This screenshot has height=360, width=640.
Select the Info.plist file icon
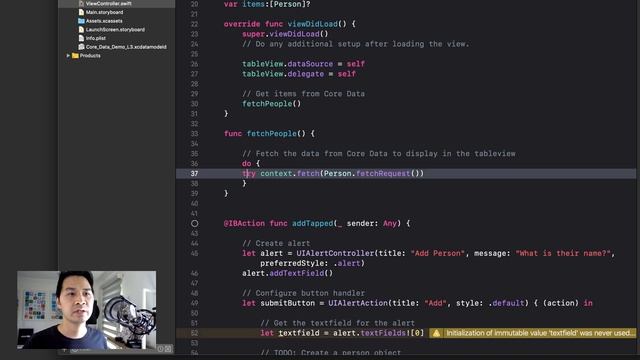point(81,38)
